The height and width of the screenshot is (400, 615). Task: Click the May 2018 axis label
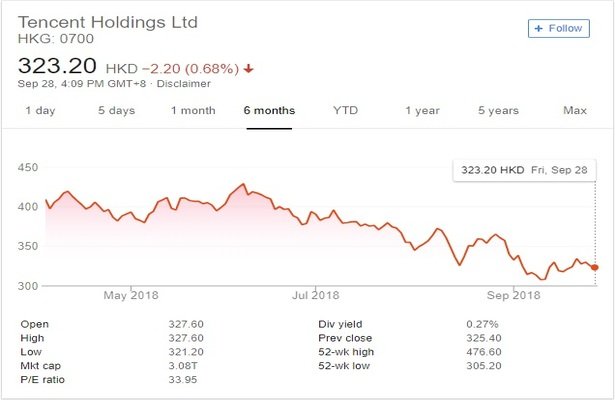pyautogui.click(x=131, y=295)
